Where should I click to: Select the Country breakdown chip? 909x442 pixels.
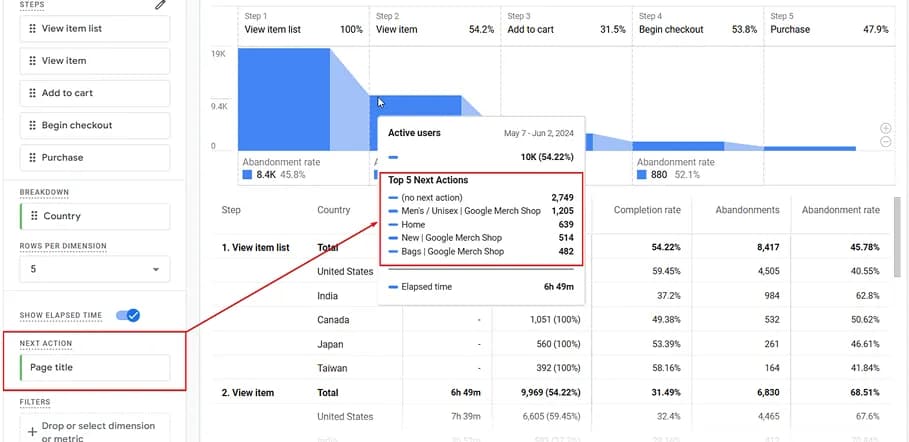pos(94,216)
